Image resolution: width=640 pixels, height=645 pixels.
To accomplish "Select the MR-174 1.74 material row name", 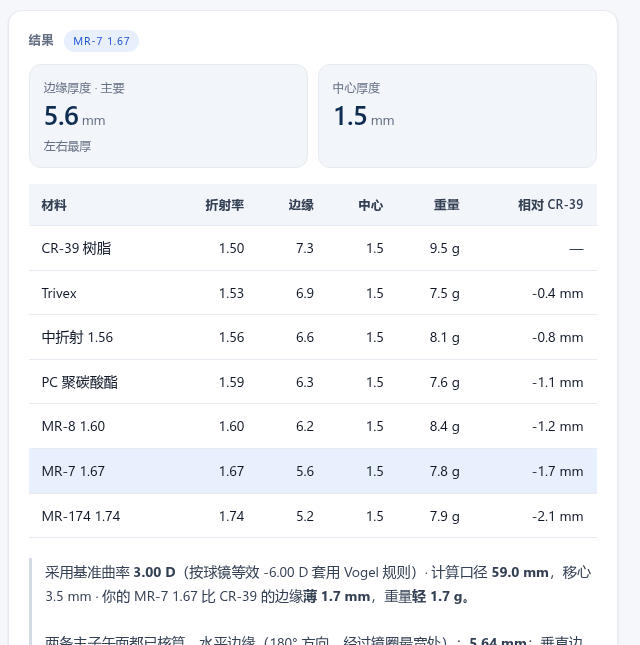I will click(81, 516).
